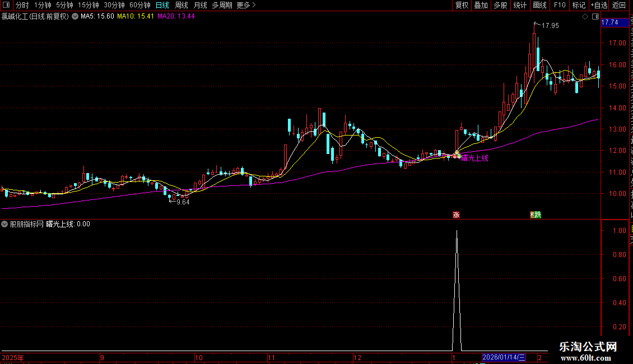This screenshot has height=364, width=633.
Task: Click the right panel layout icon
Action: tap(595, 17)
